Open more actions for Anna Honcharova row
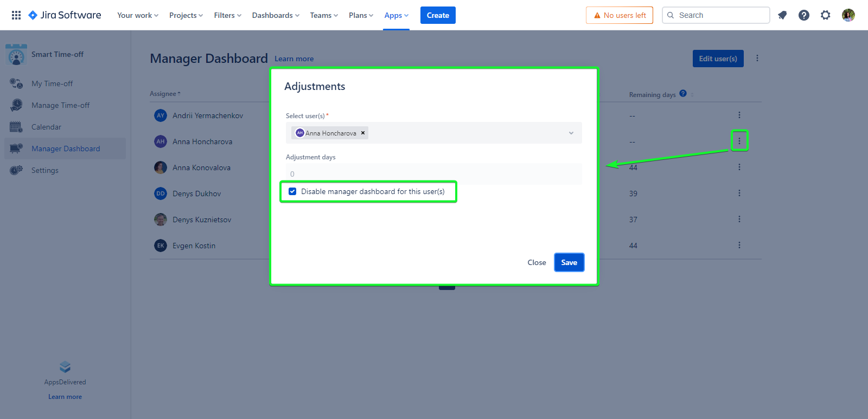 click(x=739, y=141)
